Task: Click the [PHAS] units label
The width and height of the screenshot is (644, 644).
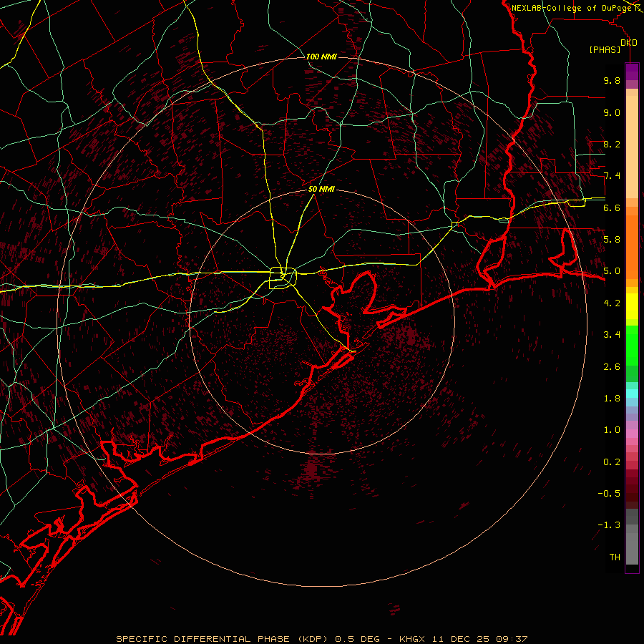Action: click(605, 50)
